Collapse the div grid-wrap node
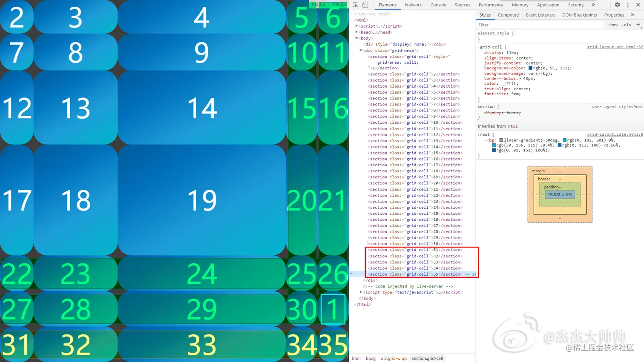 click(361, 50)
